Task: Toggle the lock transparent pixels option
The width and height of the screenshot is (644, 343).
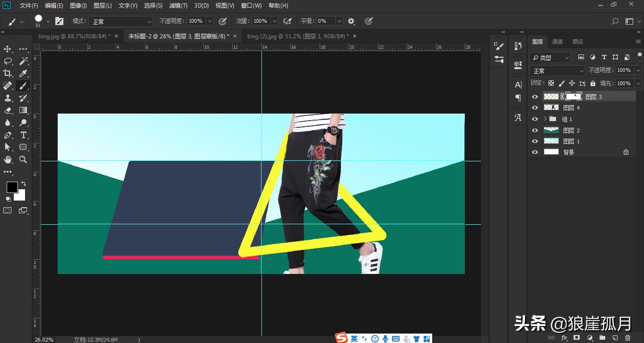Action: (x=551, y=83)
